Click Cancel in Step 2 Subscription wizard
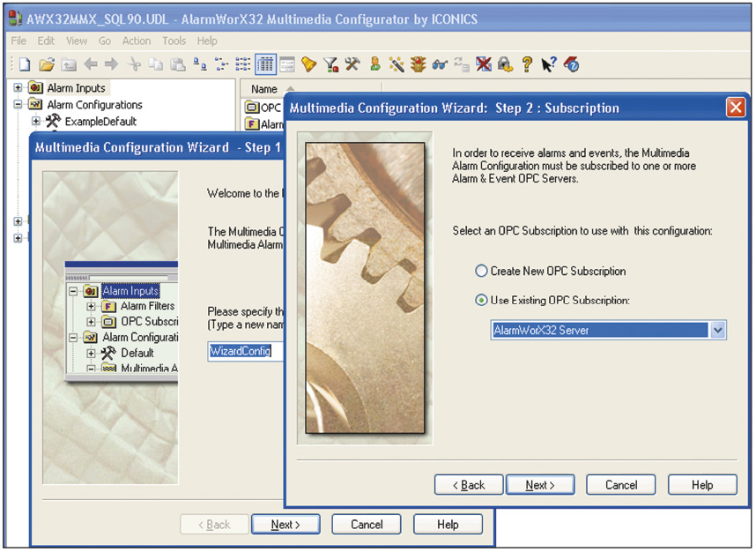 click(621, 485)
